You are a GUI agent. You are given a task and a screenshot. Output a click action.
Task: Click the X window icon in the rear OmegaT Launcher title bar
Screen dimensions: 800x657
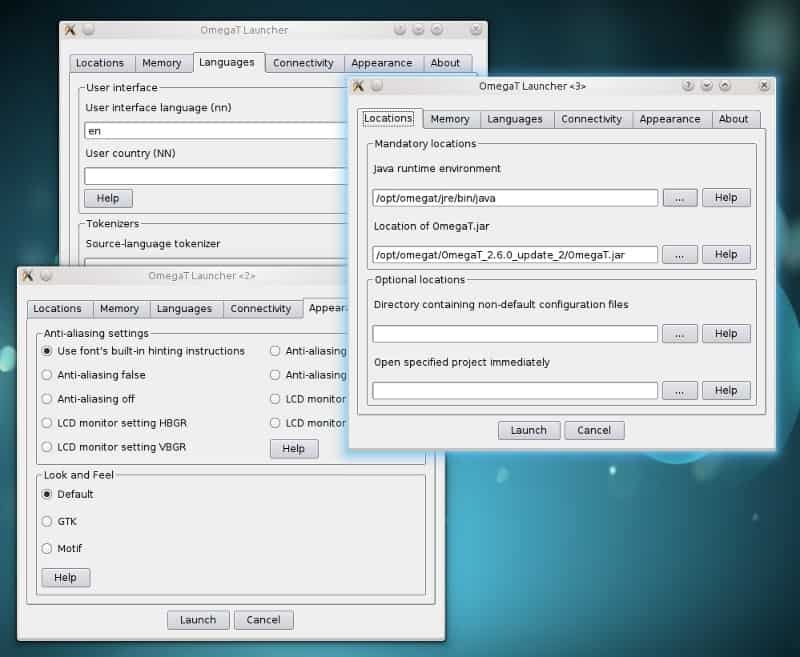[x=70, y=30]
